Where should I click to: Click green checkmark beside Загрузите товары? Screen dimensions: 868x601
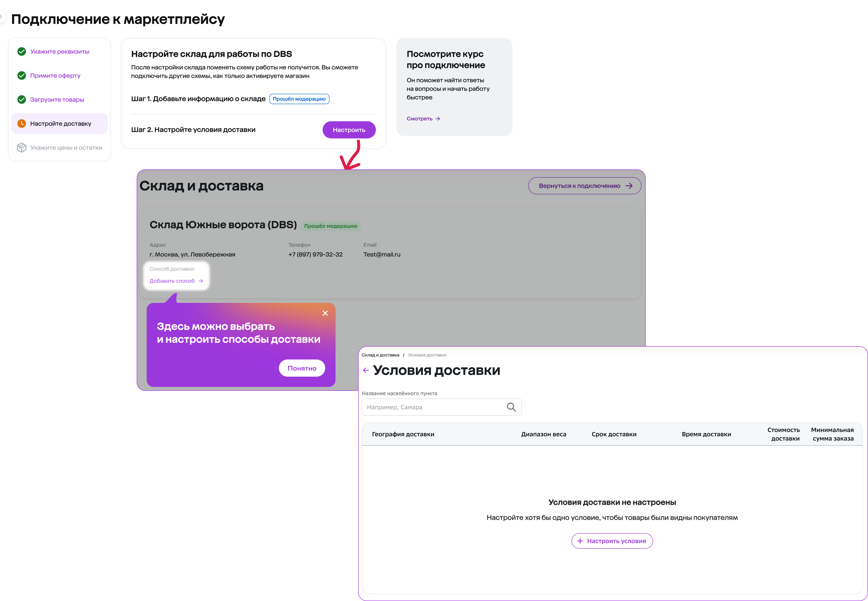[x=22, y=100]
